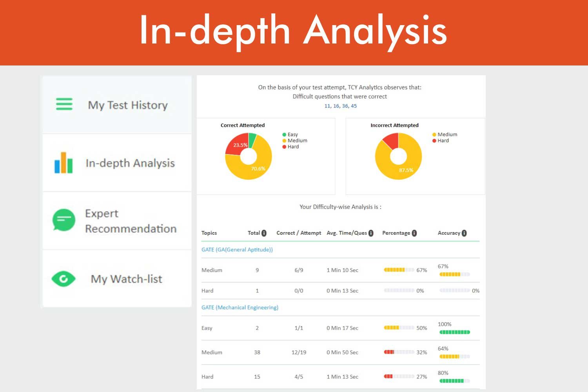The image size is (588, 392).
Task: Click the info icon next to Total
Action: pos(264,233)
